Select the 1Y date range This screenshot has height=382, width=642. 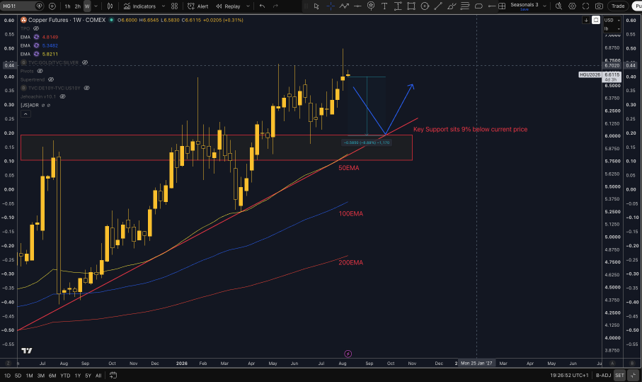77,375
